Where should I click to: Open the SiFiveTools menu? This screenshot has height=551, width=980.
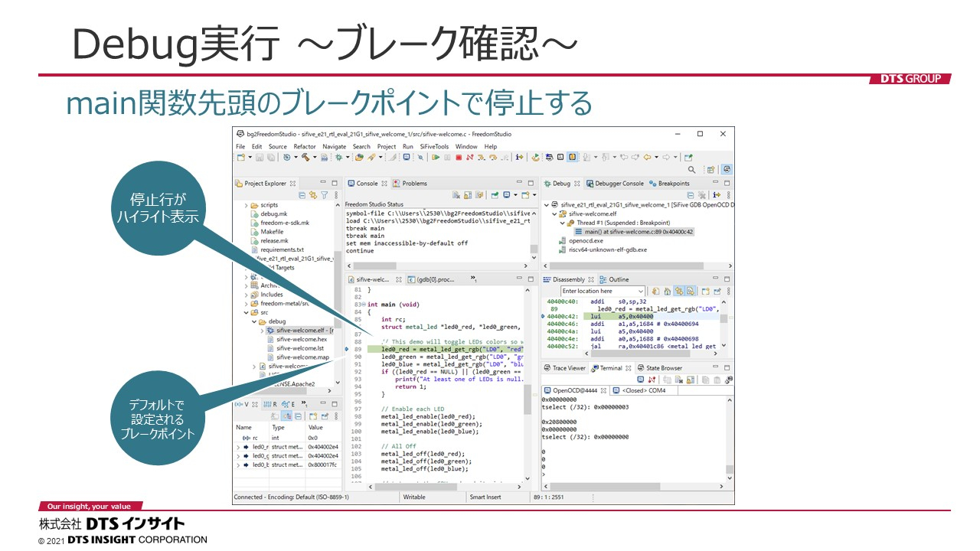click(x=434, y=146)
